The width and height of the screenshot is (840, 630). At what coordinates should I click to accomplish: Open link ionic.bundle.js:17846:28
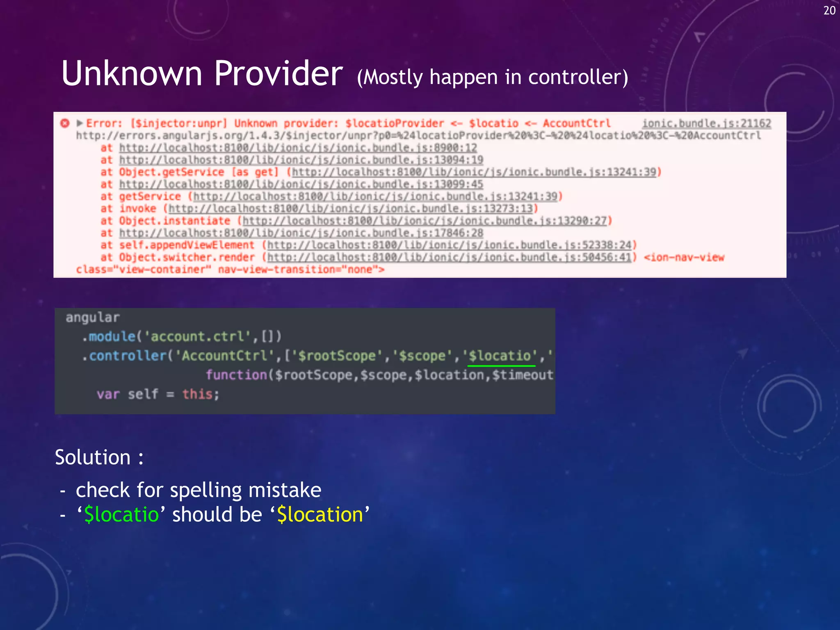pyautogui.click(x=301, y=233)
